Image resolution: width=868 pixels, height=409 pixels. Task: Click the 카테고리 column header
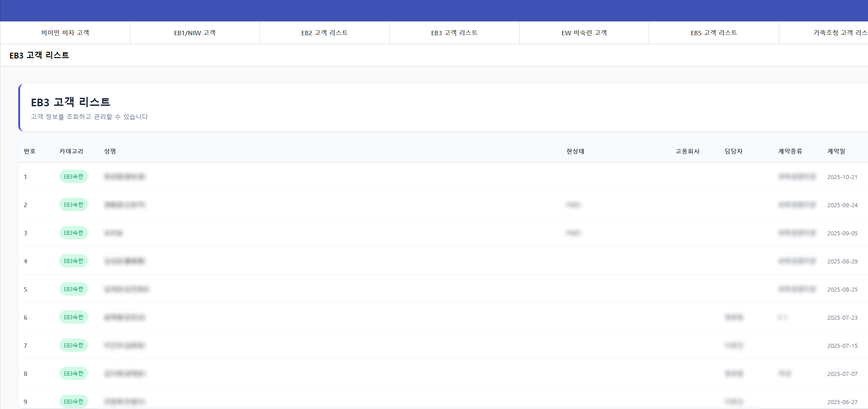point(71,151)
